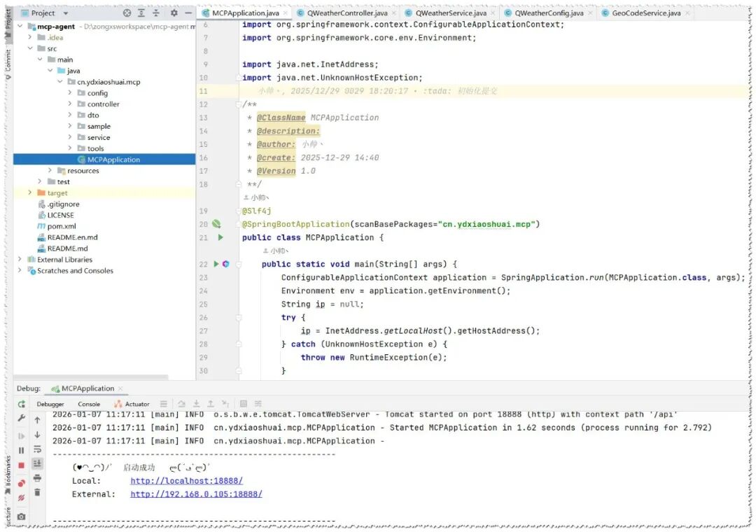Viewport: 756px width, 532px height.
Task: Stop the MCPApplication process
Action: tap(21, 465)
